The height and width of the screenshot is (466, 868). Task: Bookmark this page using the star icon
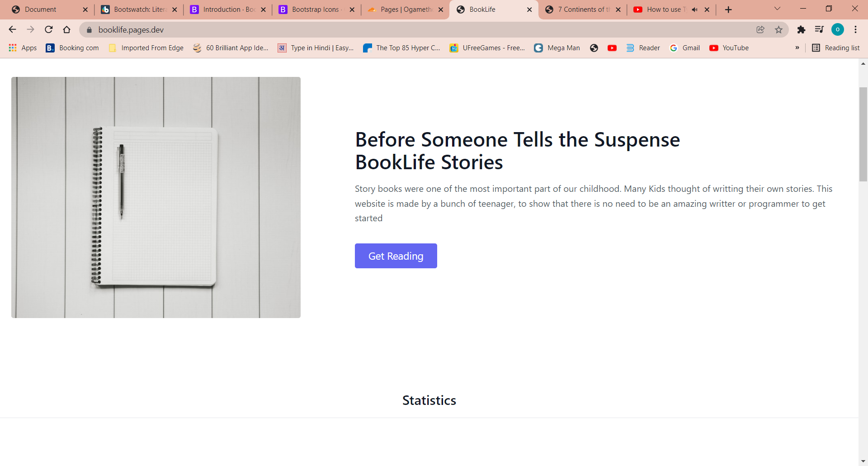(778, 29)
